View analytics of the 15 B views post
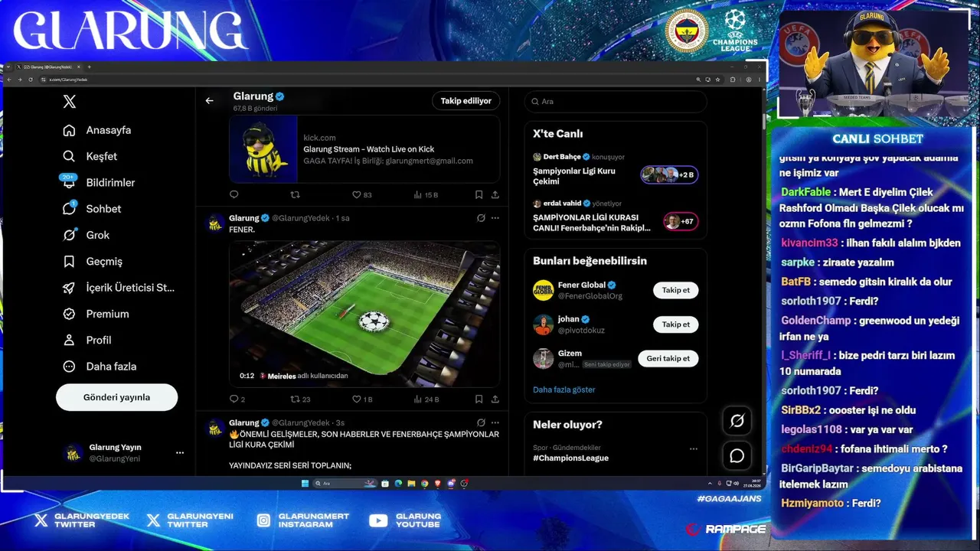 [426, 195]
